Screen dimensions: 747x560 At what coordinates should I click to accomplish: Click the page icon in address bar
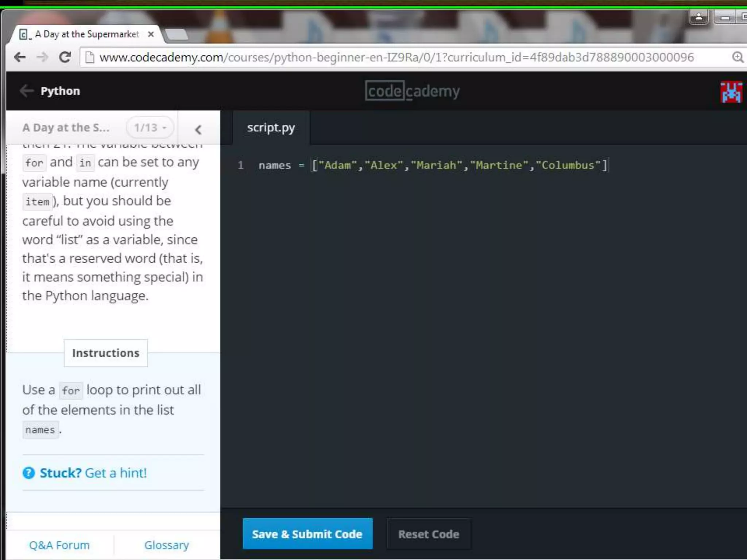pyautogui.click(x=89, y=57)
